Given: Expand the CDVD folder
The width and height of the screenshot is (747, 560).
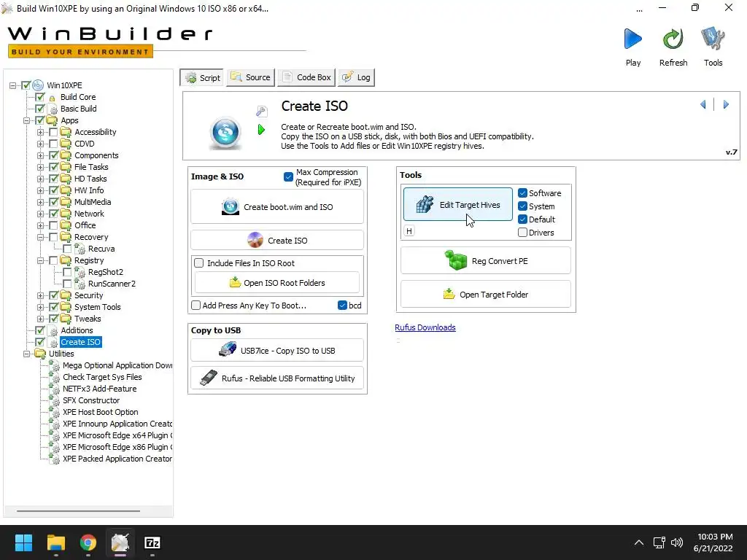Looking at the screenshot, I should tap(40, 144).
